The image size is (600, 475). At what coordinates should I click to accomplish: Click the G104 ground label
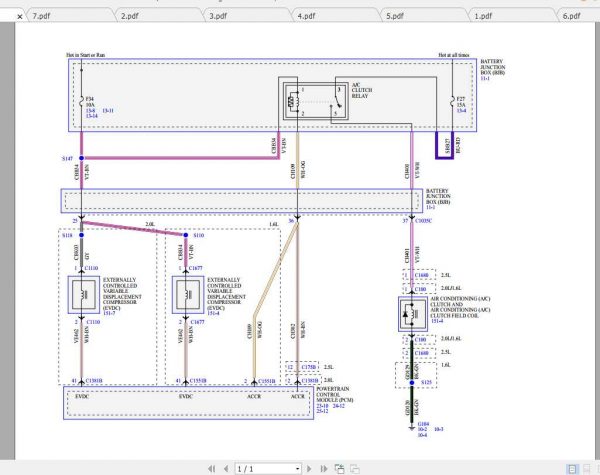coord(423,424)
